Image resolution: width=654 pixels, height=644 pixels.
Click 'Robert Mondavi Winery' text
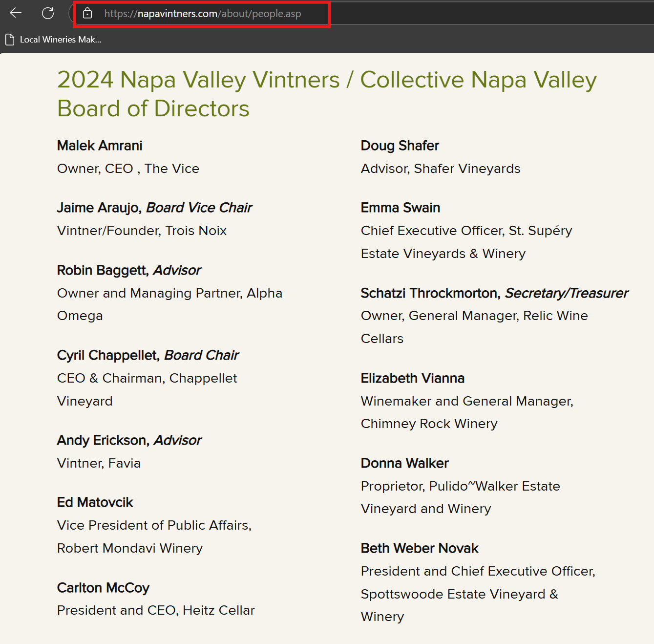(130, 548)
